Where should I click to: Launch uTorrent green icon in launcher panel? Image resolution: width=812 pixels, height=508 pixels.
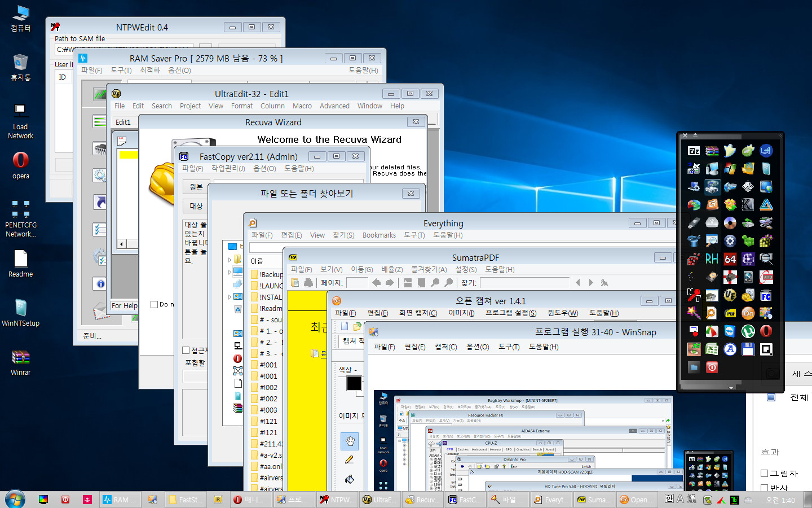pos(748,331)
